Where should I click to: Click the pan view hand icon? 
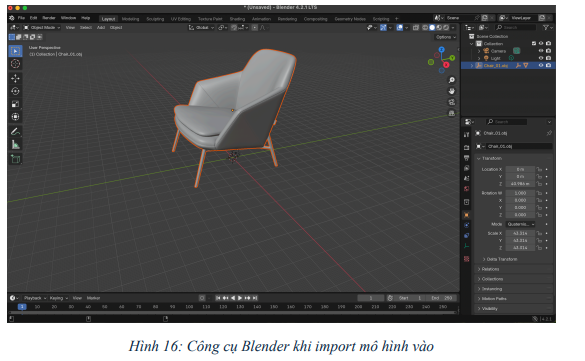point(451,91)
